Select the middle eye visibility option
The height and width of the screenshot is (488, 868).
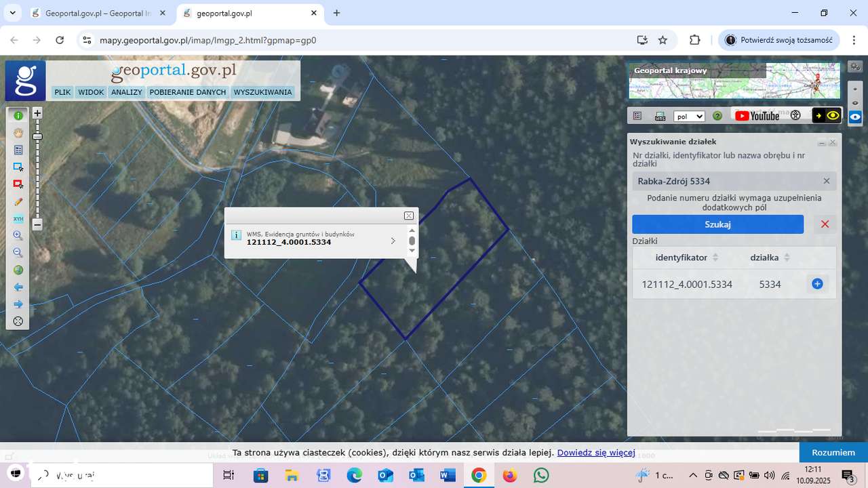click(x=856, y=103)
